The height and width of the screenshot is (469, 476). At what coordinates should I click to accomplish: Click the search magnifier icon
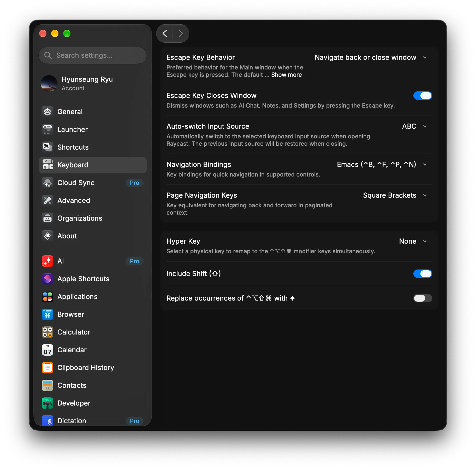(48, 55)
